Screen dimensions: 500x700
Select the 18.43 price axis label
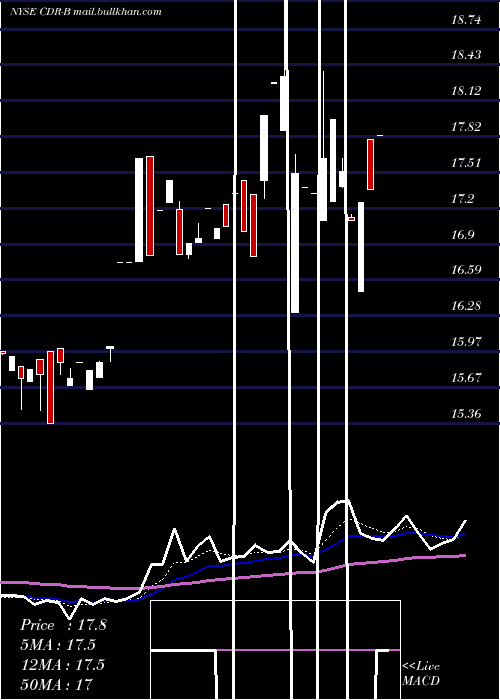coord(466,55)
